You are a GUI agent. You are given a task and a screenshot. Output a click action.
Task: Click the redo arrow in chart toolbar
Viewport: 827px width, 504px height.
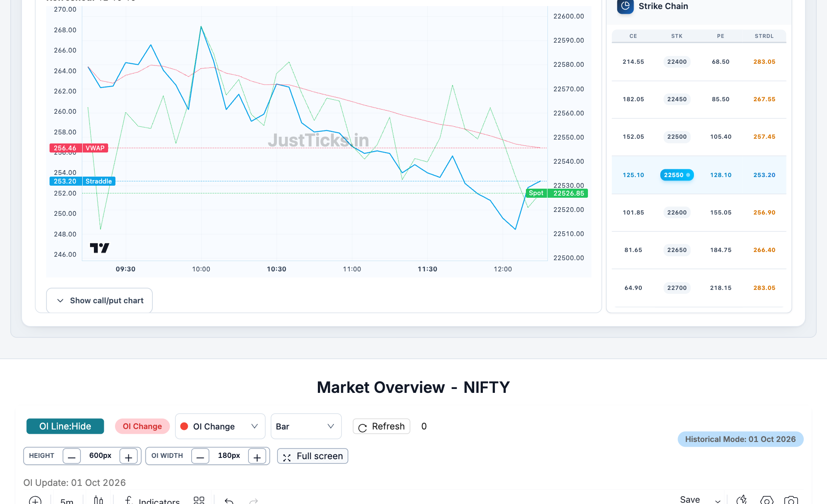254,501
